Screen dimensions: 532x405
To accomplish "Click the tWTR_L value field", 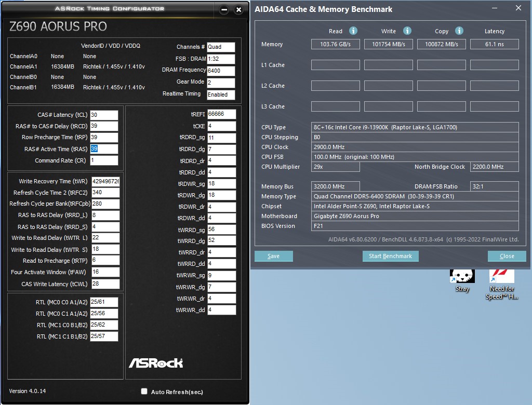I will 105,238.
